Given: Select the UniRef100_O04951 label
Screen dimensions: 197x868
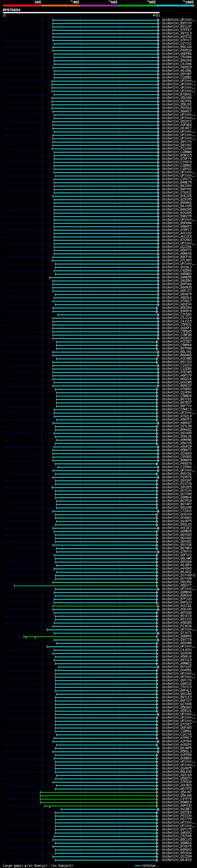Looking at the screenshot, I should pyautogui.click(x=177, y=670).
